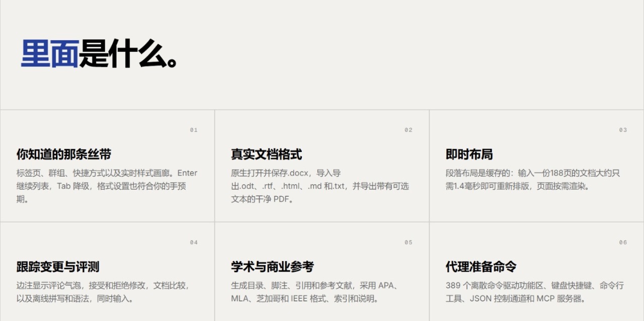644x321 pixels.
Task: Select the card title 即时布局
Action: tap(469, 154)
